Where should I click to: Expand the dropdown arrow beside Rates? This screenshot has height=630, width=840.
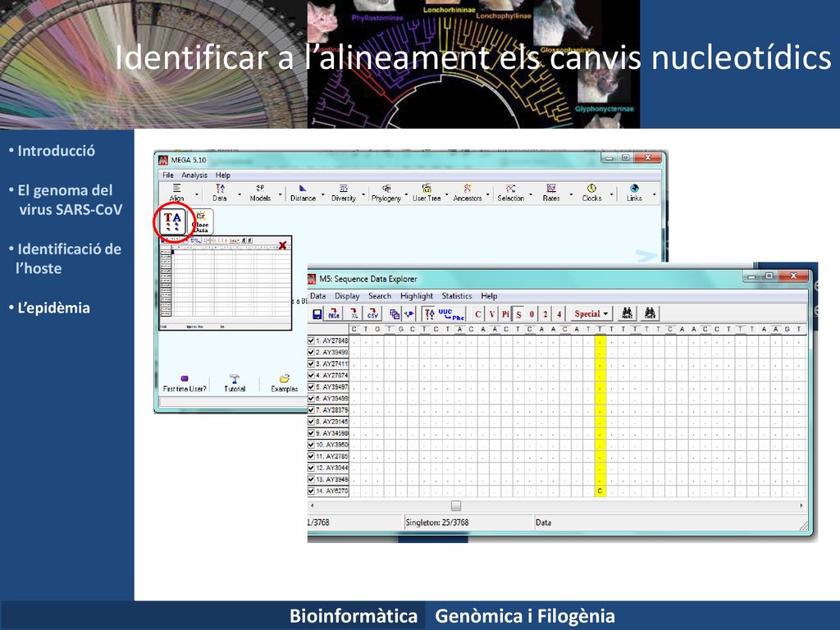(571, 194)
